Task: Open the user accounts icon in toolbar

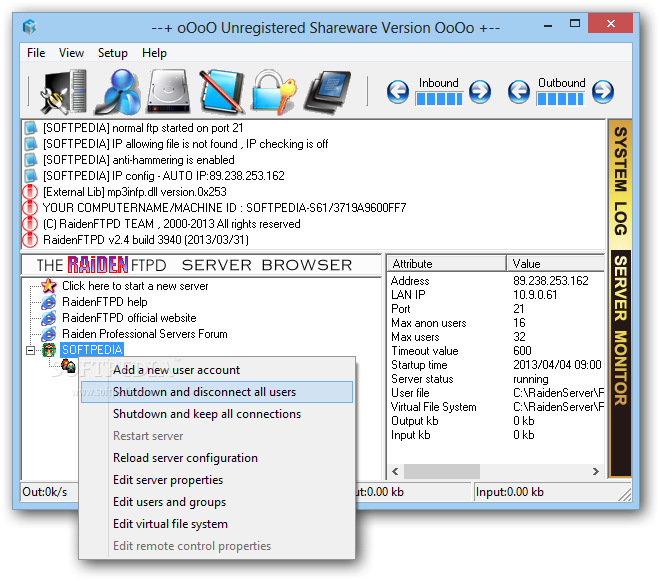Action: pyautogui.click(x=119, y=92)
